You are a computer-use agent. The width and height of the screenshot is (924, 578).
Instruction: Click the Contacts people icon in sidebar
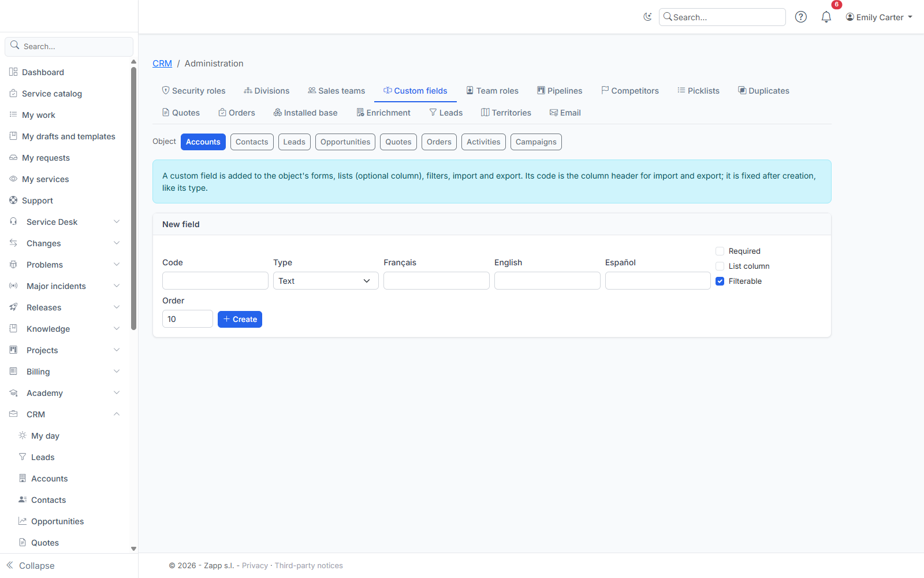[x=23, y=500]
